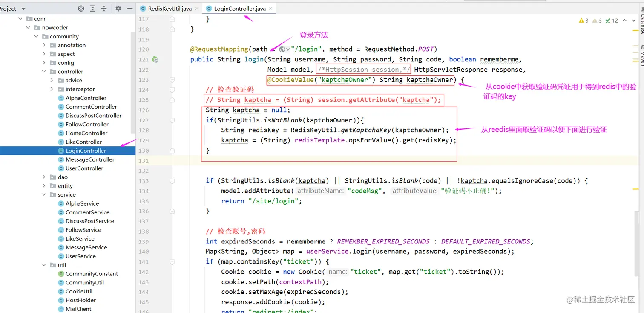
Task: Click the collapse all icon in Project toolbar
Action: pyautogui.click(x=104, y=9)
